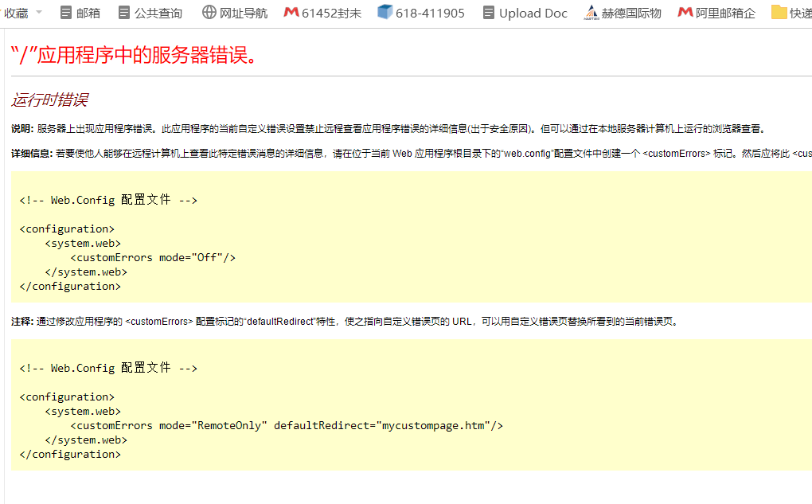Click the second Web.Config 配置文件 comment line
The width and height of the screenshot is (812, 504).
(108, 368)
